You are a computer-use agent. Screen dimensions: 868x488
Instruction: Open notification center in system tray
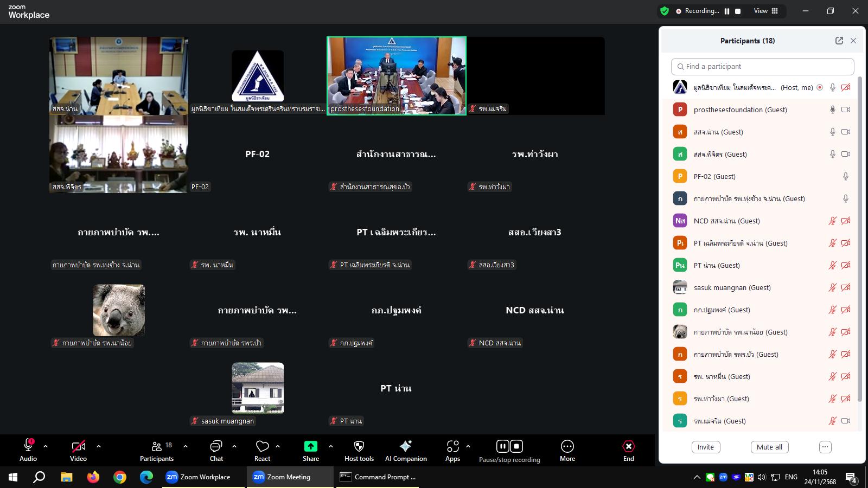coord(851,477)
